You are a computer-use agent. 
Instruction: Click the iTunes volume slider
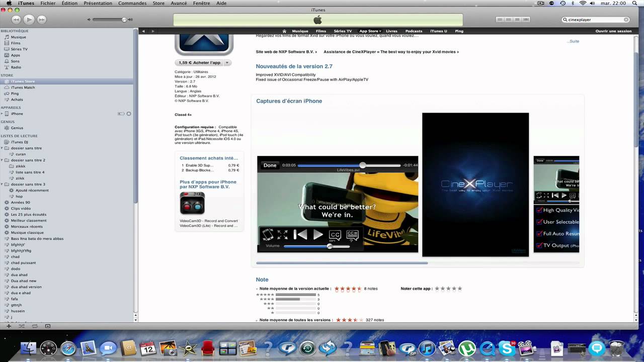[109, 20]
